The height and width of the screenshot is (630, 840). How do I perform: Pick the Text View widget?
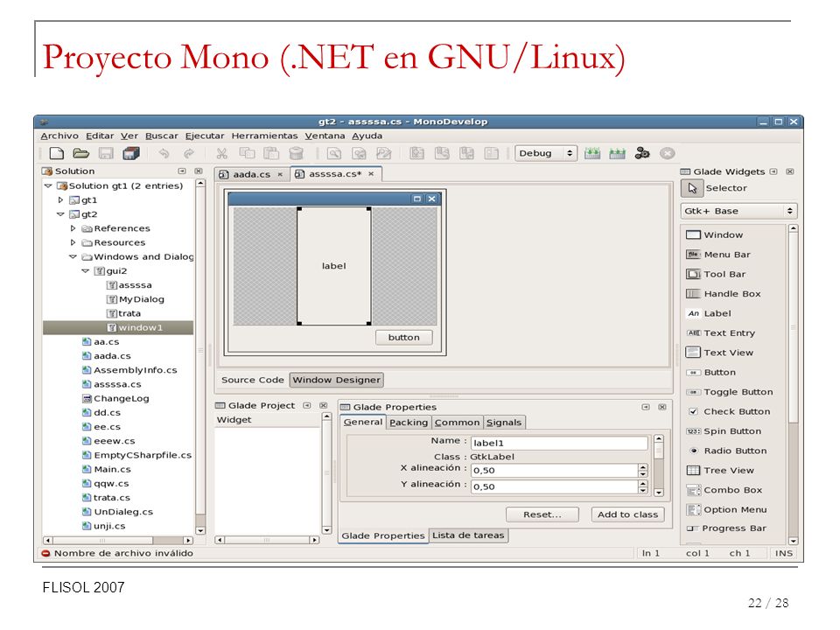click(719, 353)
